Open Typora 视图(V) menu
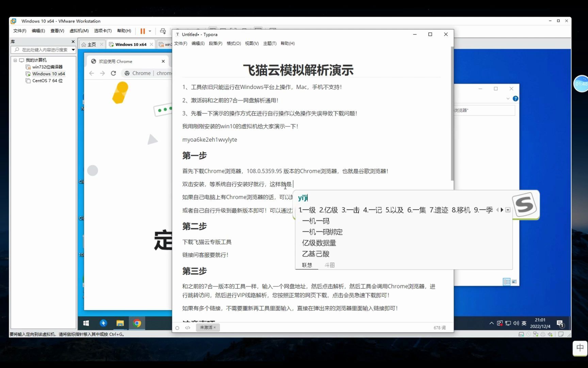The height and width of the screenshot is (368, 588). [x=252, y=44]
